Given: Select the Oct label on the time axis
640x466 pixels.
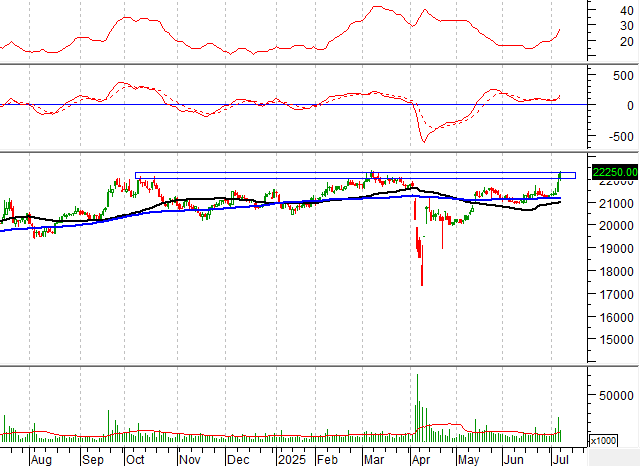Looking at the screenshot, I should pos(135,459).
